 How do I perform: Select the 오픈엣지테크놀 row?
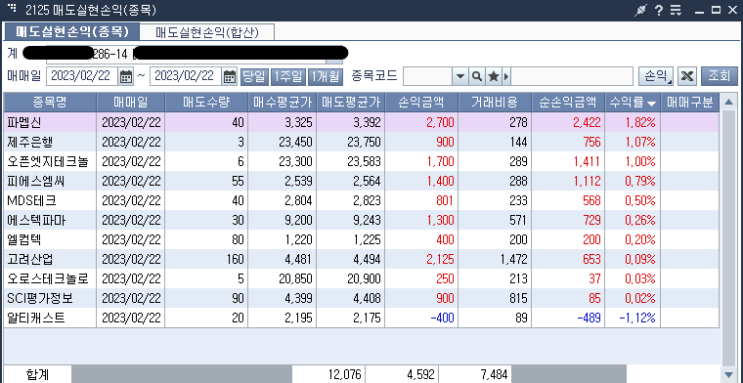tap(361, 162)
